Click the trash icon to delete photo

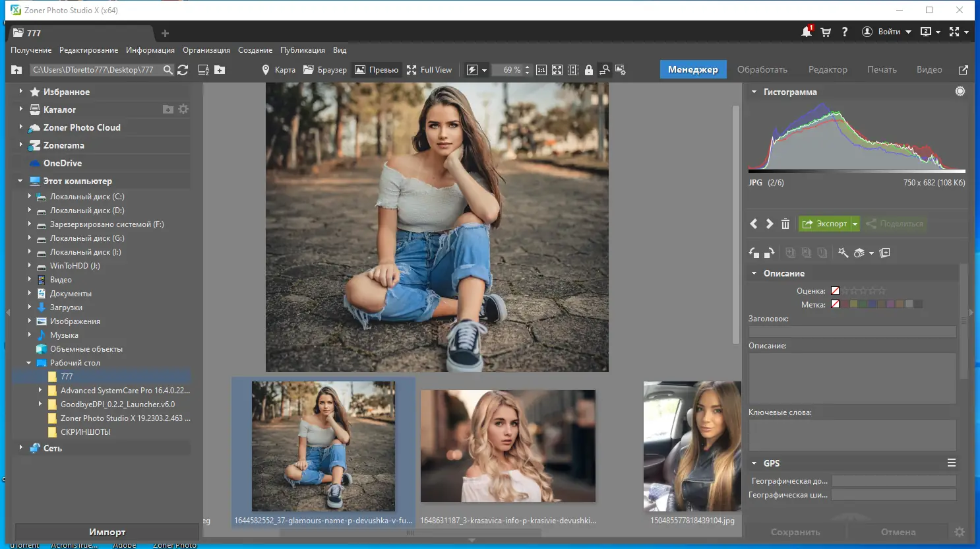click(785, 224)
